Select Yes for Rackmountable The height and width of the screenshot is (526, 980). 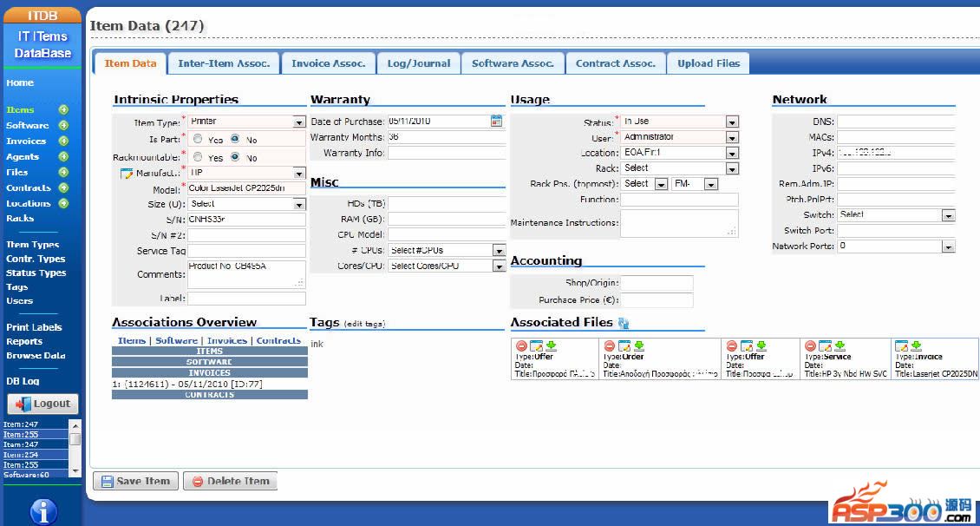pos(199,157)
